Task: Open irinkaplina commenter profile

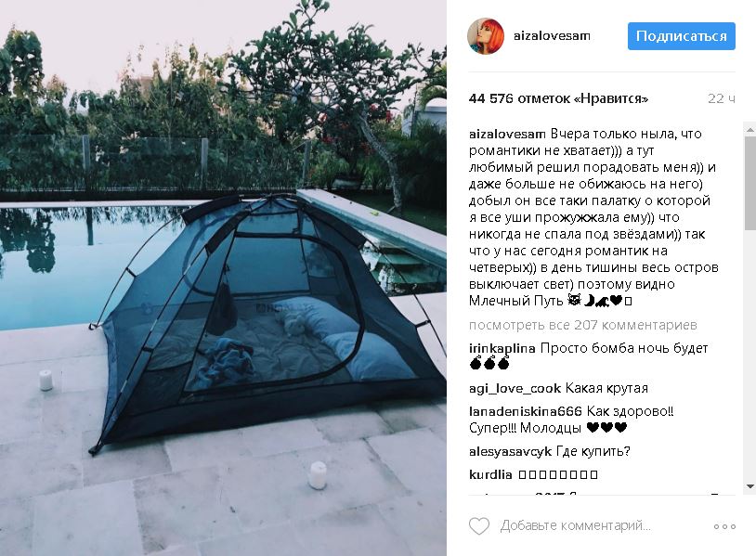Action: (502, 348)
